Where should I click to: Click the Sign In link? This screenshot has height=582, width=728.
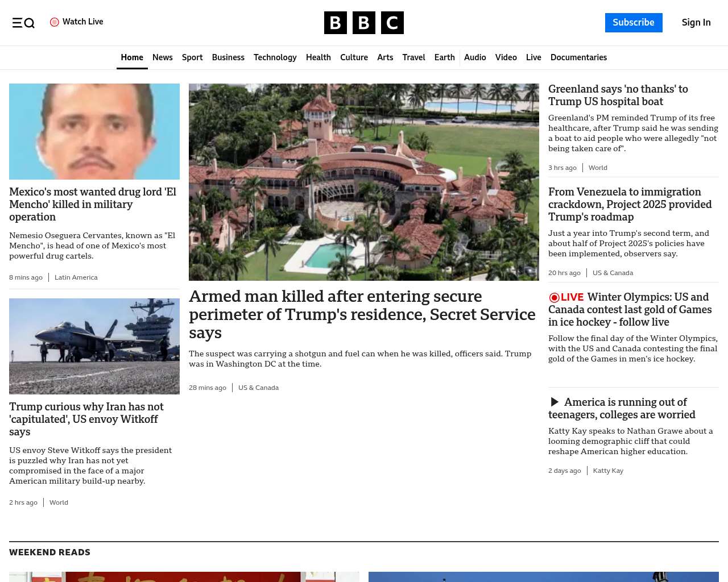click(x=696, y=23)
